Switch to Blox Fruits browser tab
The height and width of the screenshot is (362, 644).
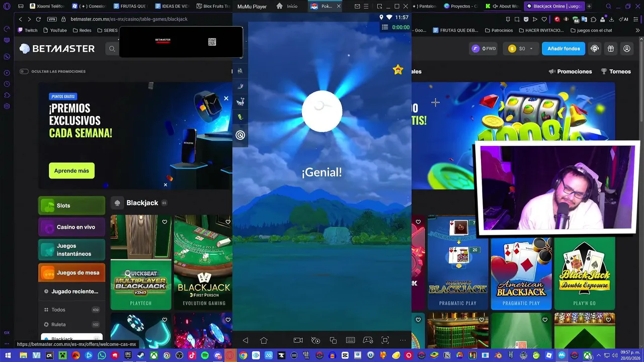(213, 6)
